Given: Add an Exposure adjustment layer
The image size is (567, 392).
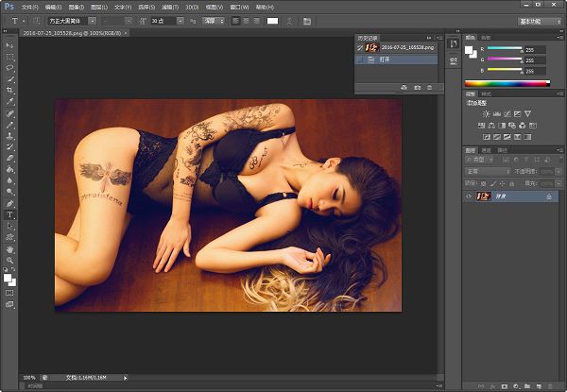Looking at the screenshot, I should tap(518, 113).
